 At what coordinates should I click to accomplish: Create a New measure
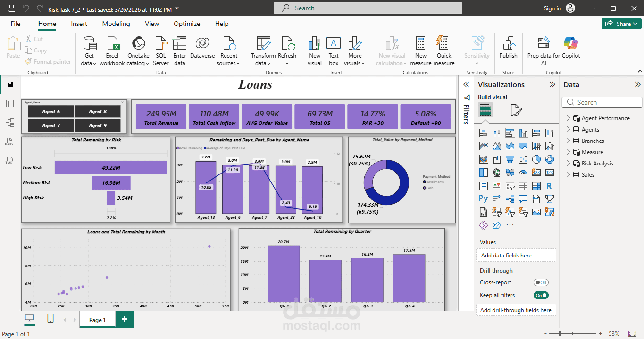pos(421,51)
